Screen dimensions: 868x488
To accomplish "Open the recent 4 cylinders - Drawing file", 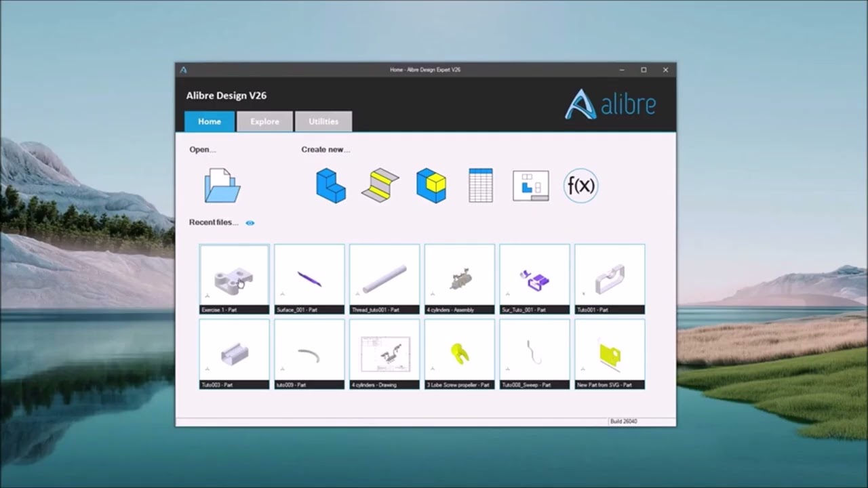I will pyautogui.click(x=384, y=354).
